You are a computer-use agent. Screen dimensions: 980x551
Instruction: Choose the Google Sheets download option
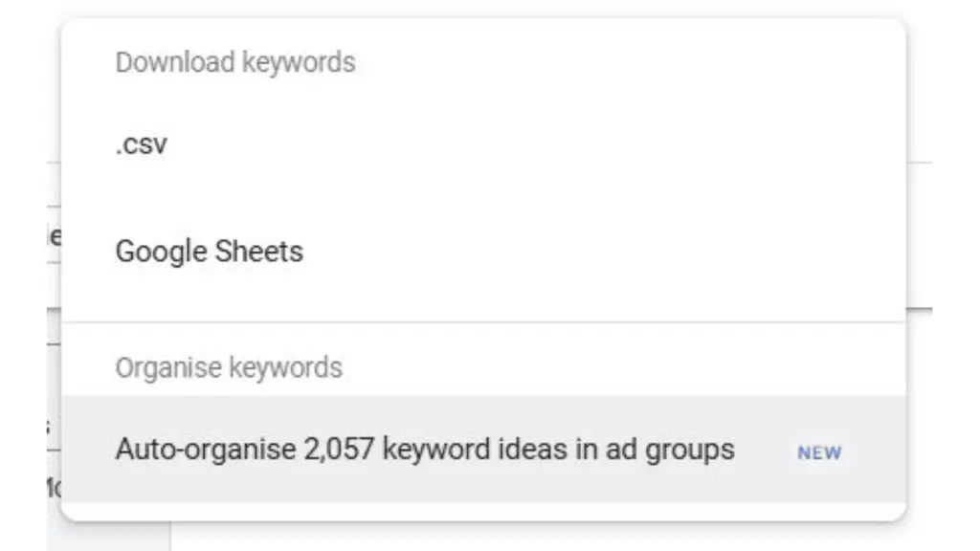[x=209, y=252]
